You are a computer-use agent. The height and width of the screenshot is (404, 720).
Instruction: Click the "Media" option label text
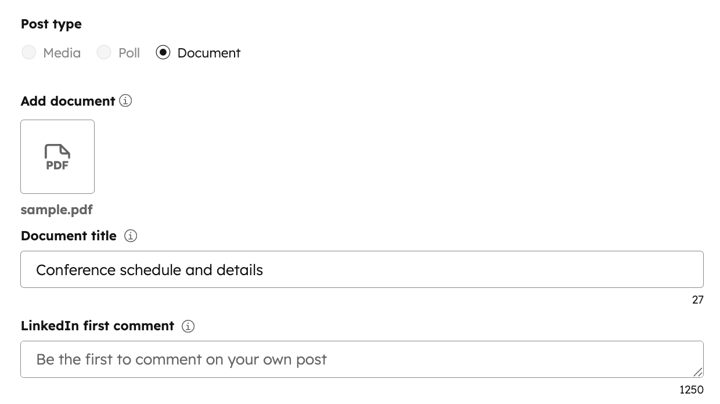coord(62,53)
